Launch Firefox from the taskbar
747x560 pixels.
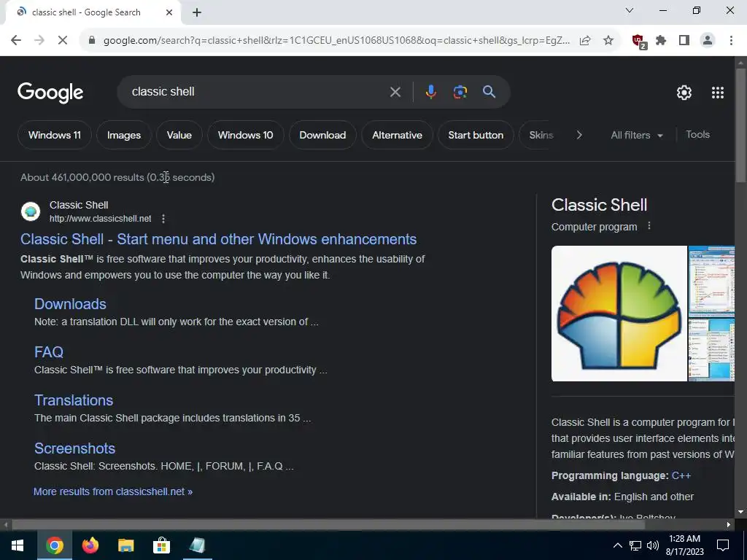point(90,545)
